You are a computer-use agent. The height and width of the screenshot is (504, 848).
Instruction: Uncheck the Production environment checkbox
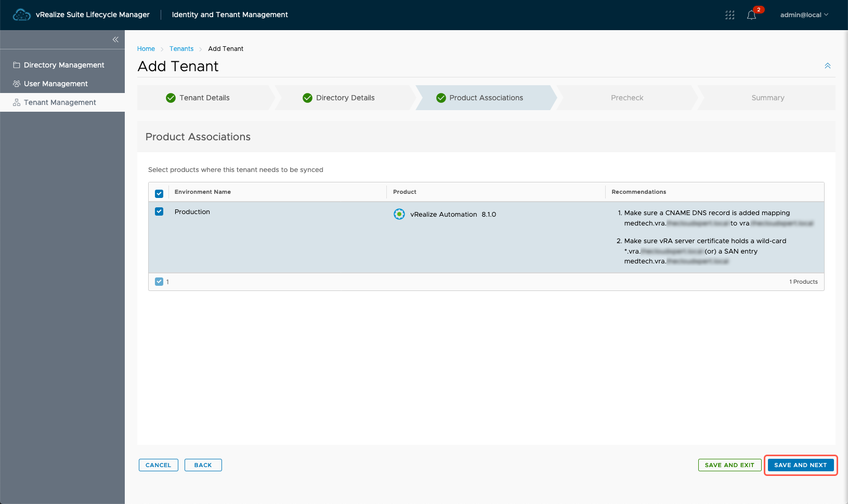coord(159,211)
